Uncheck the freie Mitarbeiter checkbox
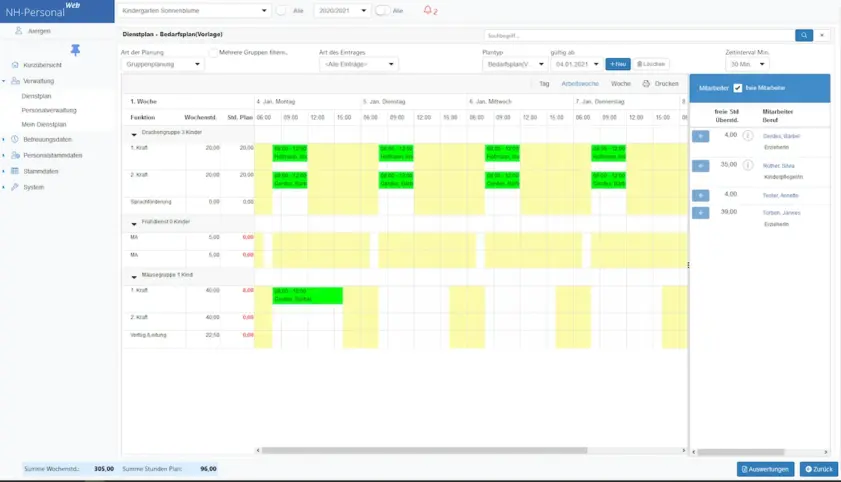Screen dimensions: 841x482 (738, 88)
